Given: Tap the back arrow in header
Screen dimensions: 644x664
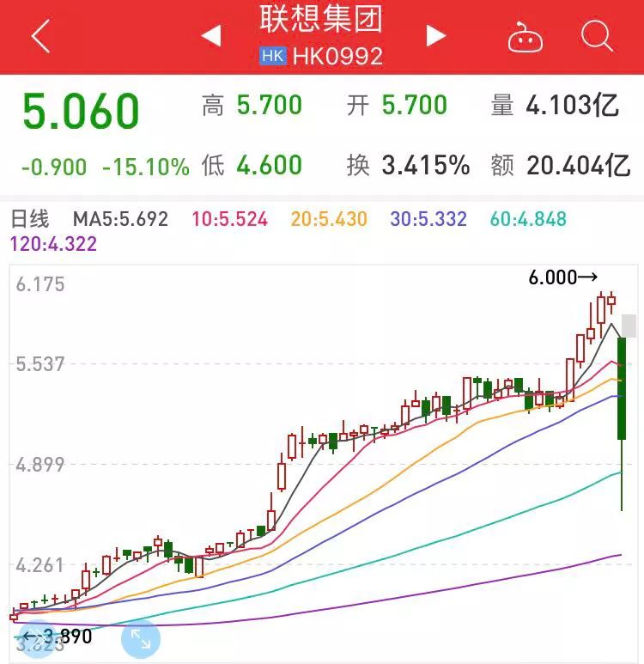Looking at the screenshot, I should (x=40, y=37).
